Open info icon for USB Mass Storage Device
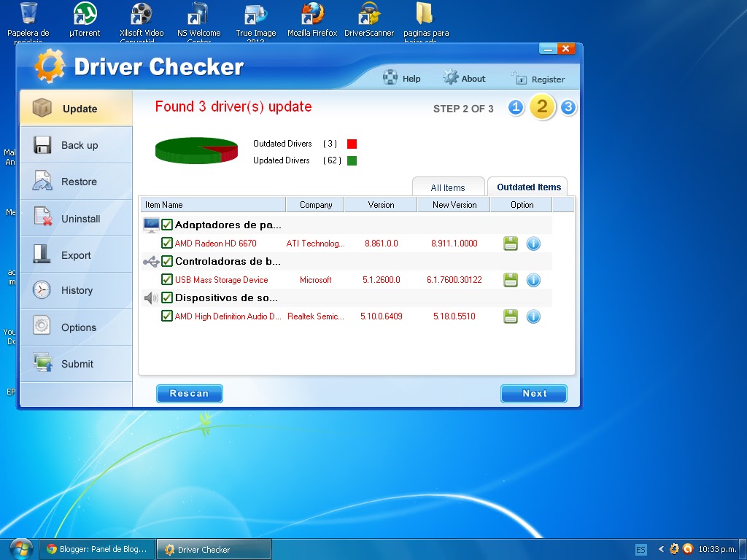The height and width of the screenshot is (560, 747). tap(533, 280)
